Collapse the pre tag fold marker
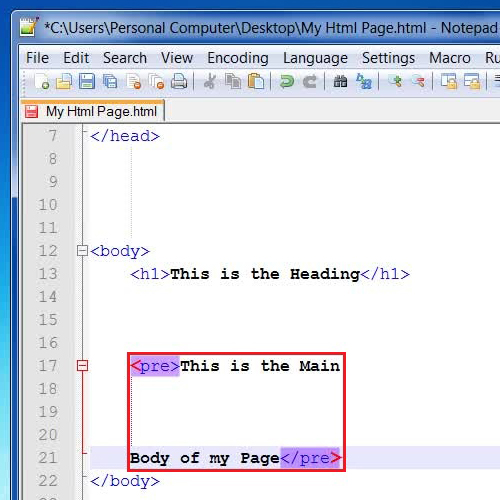 pos(82,366)
